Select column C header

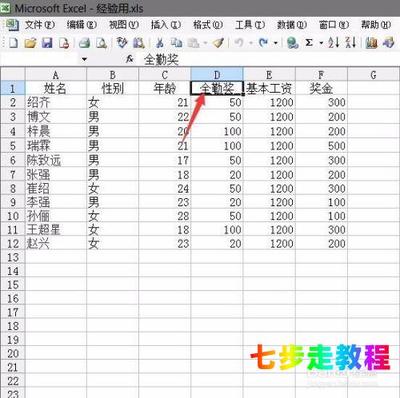click(165, 74)
